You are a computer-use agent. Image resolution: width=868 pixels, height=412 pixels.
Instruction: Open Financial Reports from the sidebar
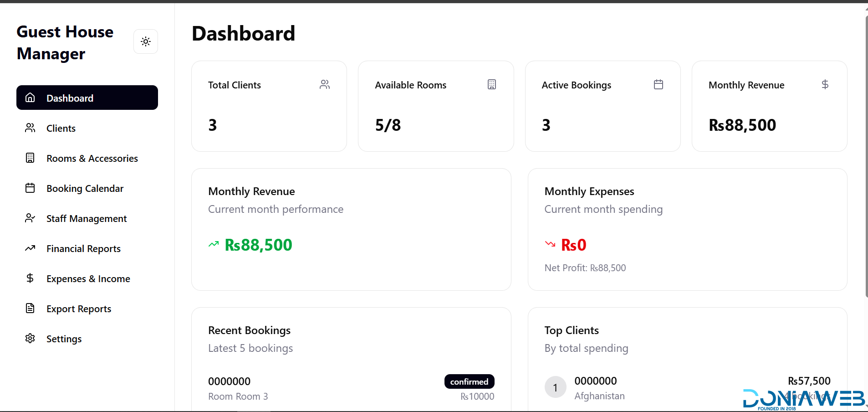click(x=83, y=249)
